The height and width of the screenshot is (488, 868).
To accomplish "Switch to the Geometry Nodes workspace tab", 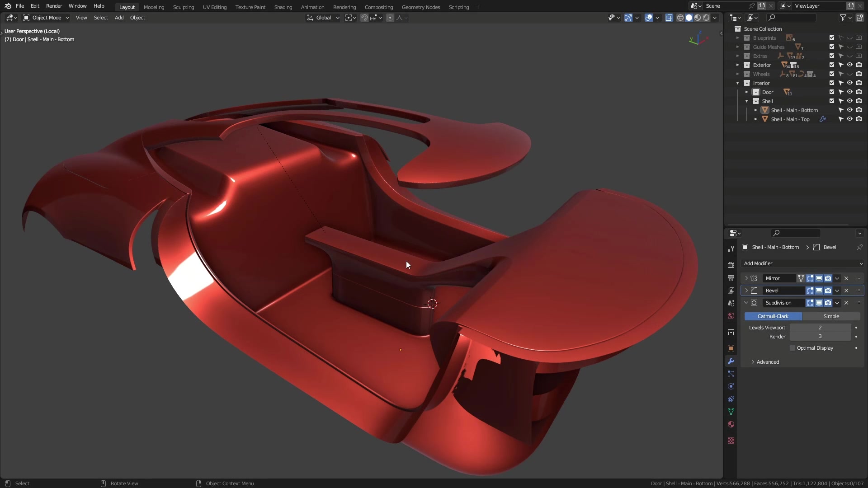I will (420, 7).
